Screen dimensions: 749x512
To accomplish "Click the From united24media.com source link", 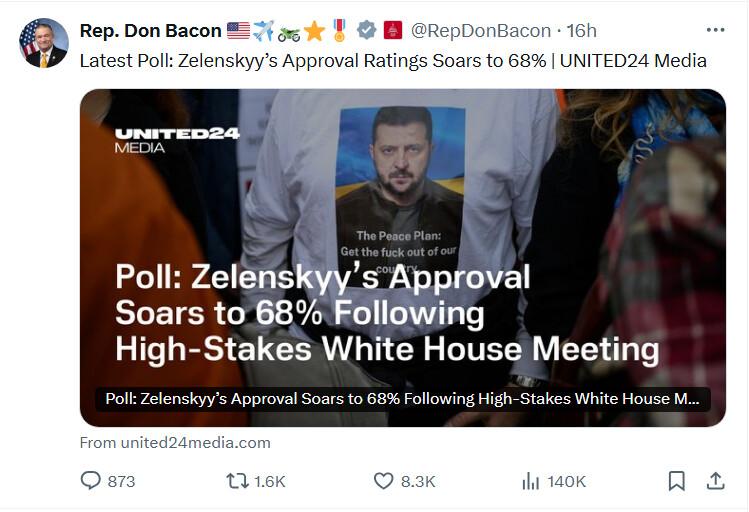I will click(175, 443).
